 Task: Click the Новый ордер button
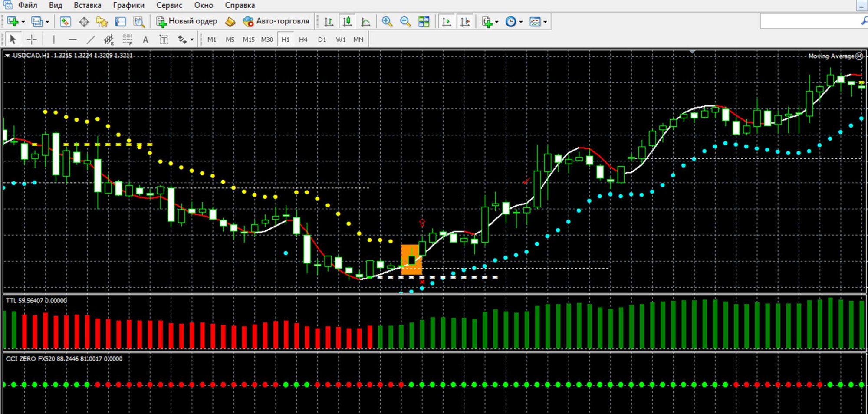coord(187,21)
